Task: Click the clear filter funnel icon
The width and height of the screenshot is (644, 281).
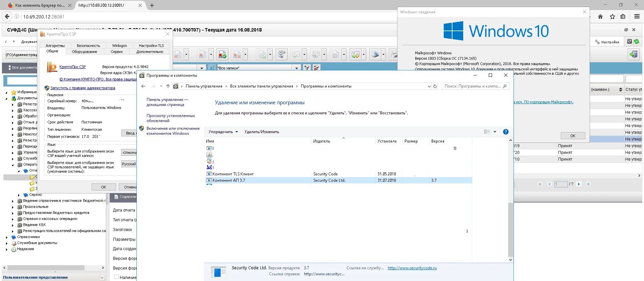Action: (x=316, y=68)
